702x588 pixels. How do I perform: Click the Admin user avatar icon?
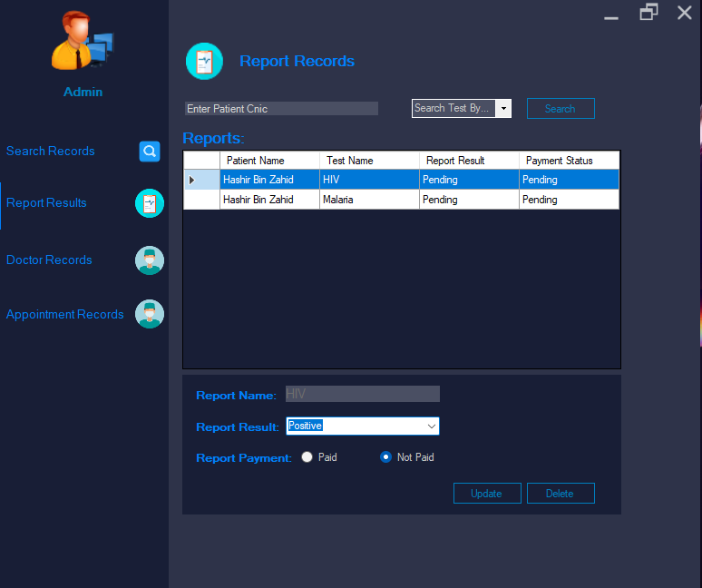83,40
